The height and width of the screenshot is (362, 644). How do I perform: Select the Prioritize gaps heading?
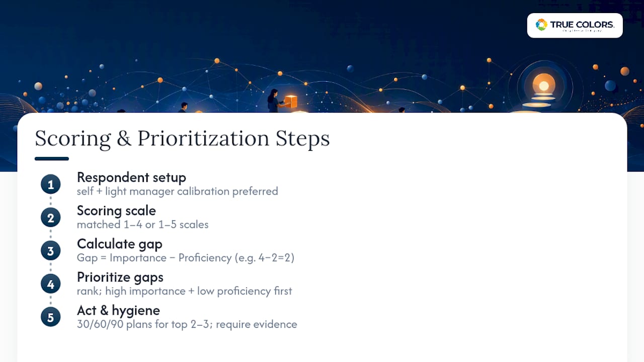[120, 277]
